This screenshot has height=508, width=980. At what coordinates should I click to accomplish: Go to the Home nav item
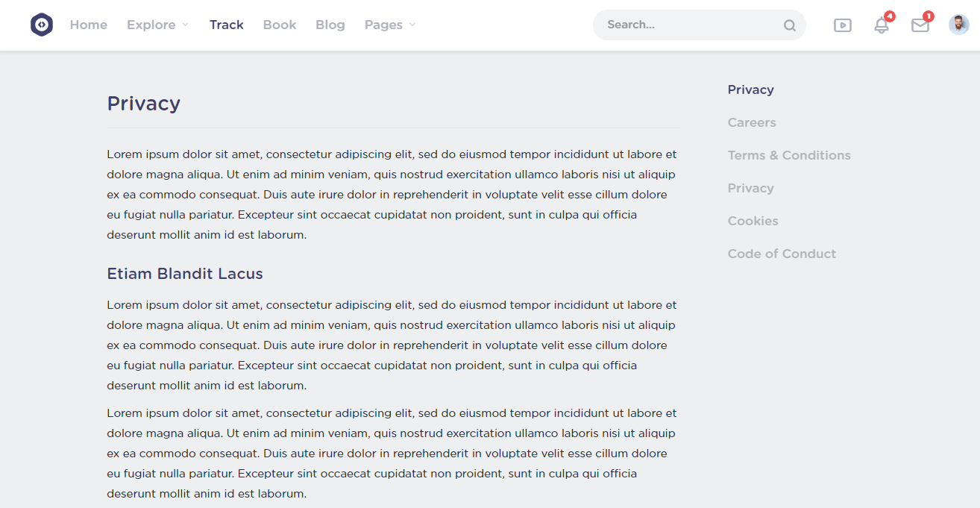(89, 25)
